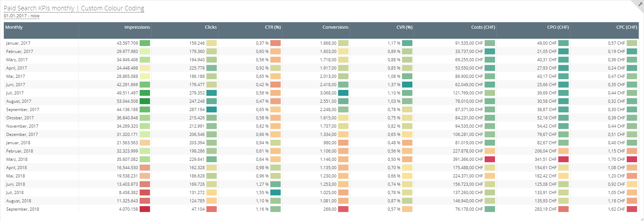
Task: Click the 0,19 CHF CPC value
Action: 616,52
